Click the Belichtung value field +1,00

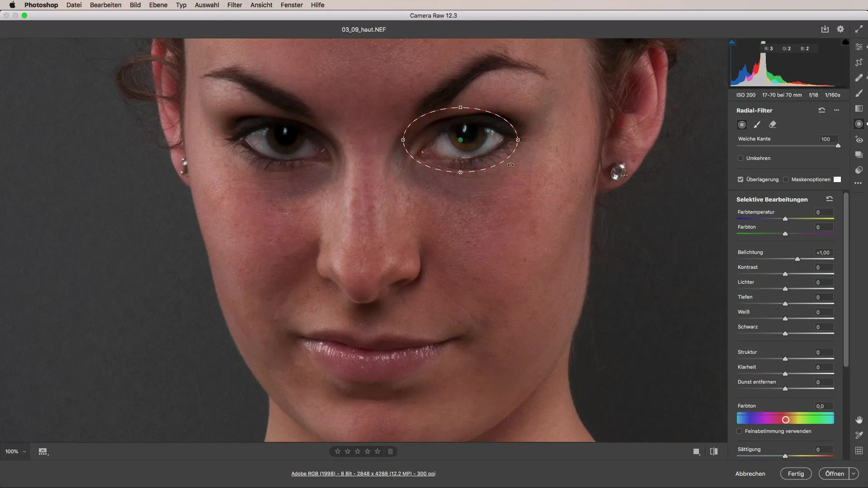tap(823, 253)
